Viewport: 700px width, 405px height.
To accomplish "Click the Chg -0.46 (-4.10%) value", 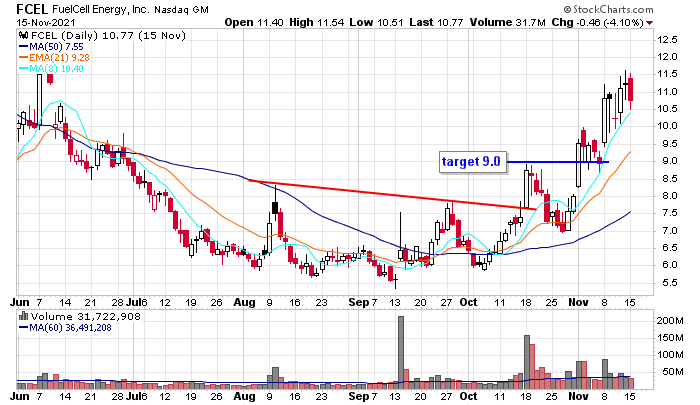I will tap(598, 22).
